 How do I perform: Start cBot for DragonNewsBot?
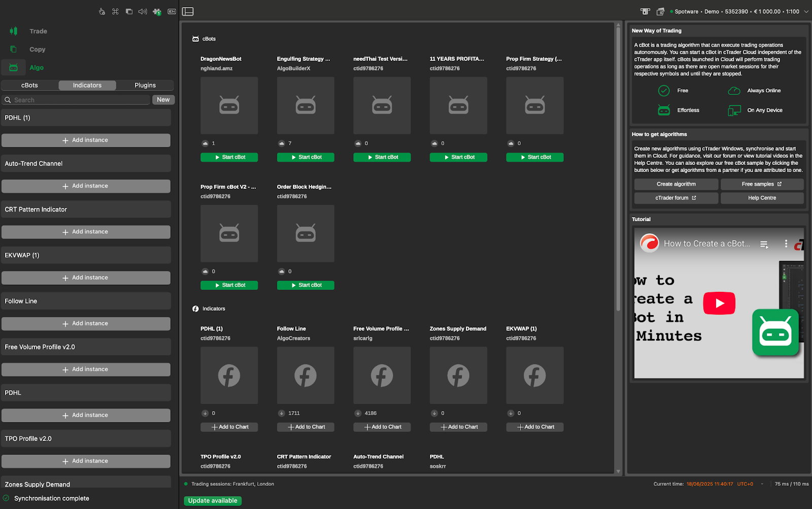pyautogui.click(x=229, y=157)
